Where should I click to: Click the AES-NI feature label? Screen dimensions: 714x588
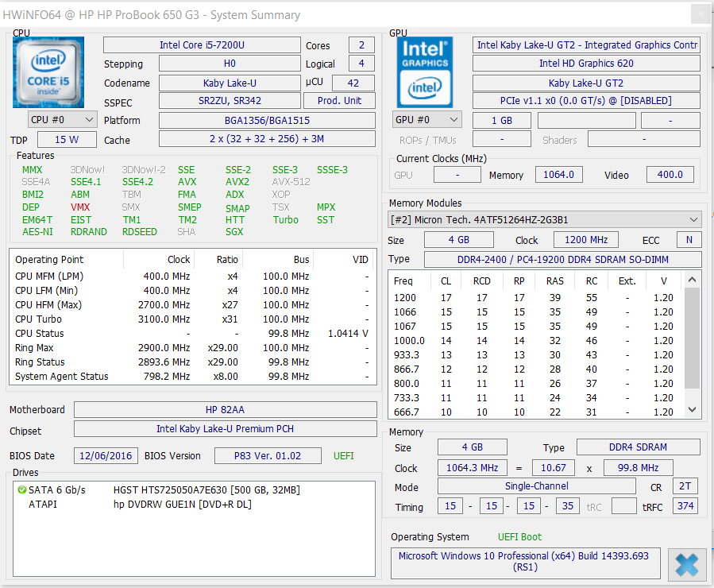point(37,232)
